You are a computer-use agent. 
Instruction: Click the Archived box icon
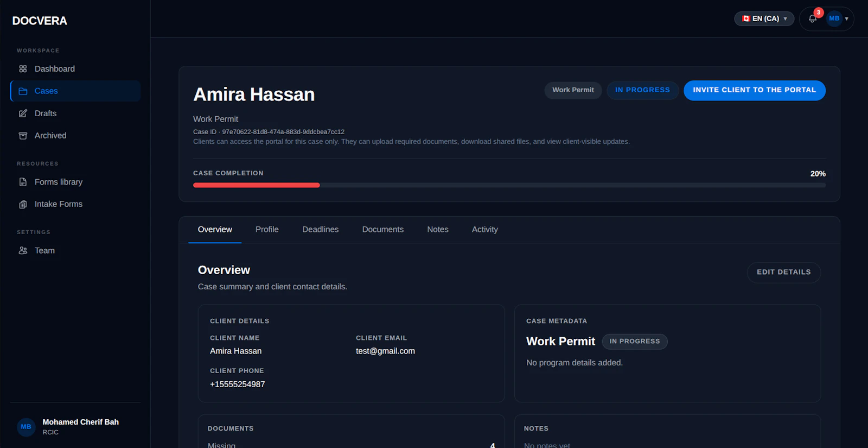(x=23, y=136)
